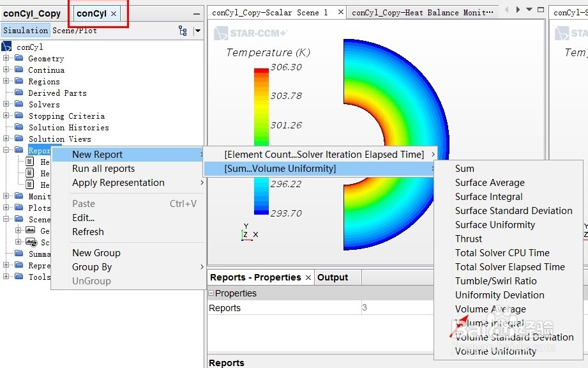
Task: Select Sum report type
Action: coord(464,169)
